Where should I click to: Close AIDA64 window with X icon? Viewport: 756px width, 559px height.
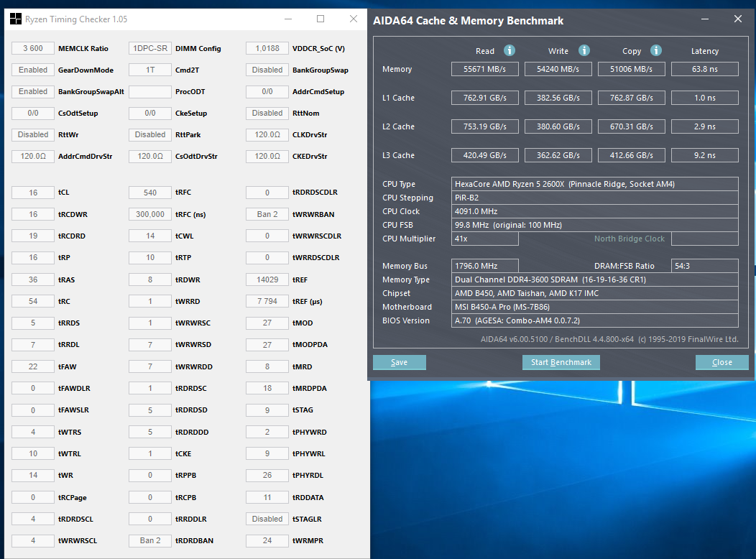click(x=738, y=19)
